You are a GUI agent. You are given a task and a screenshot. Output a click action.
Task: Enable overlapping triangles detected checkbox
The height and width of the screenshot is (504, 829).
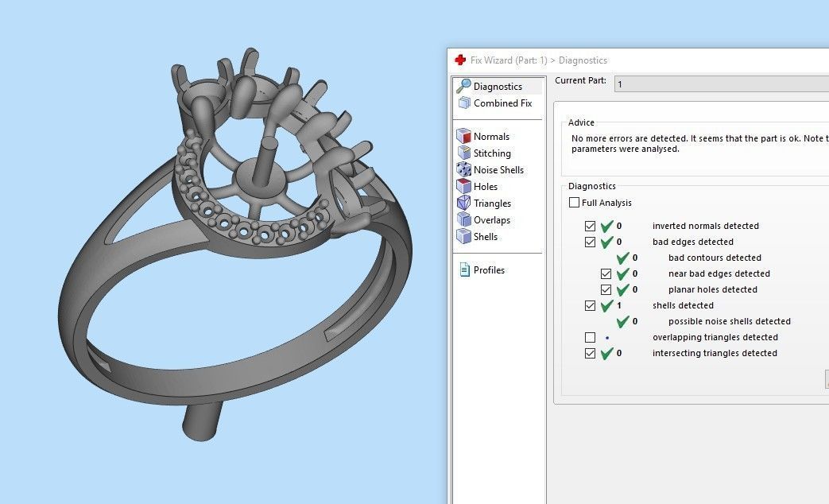click(x=590, y=337)
